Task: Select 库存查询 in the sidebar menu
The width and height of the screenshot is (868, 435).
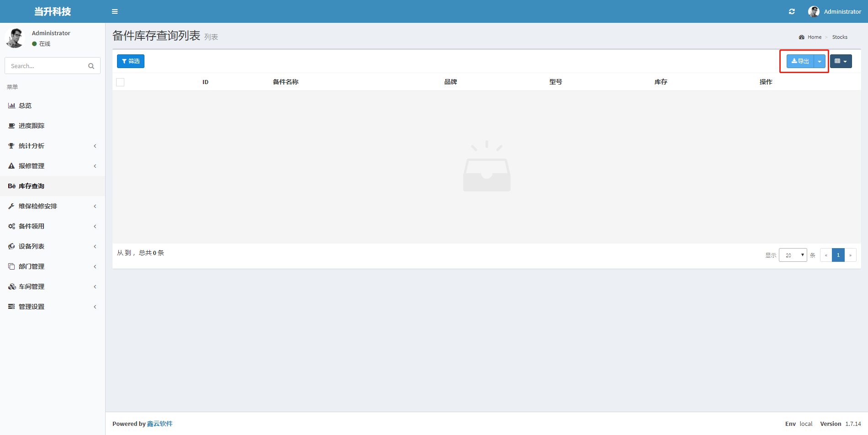Action: coord(31,186)
